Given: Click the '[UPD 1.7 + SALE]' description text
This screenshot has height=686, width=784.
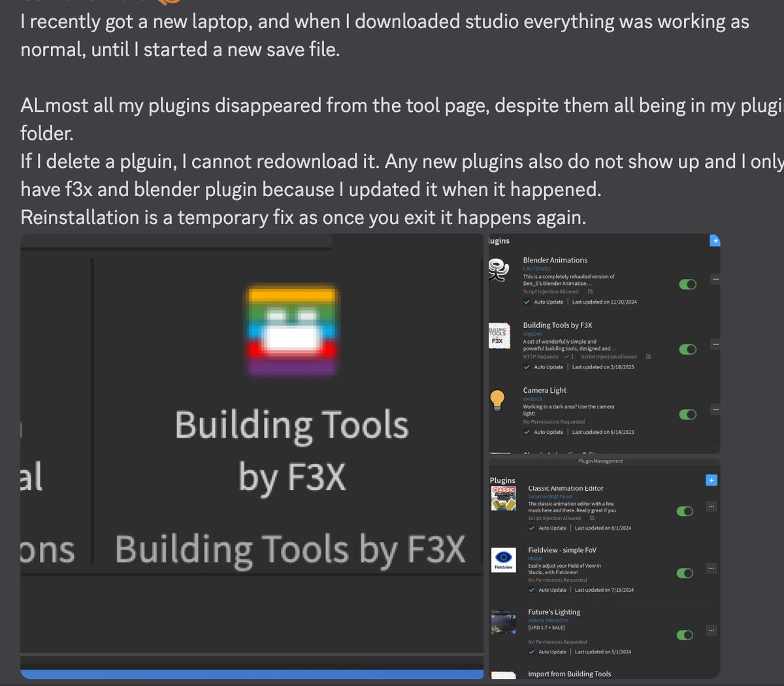Looking at the screenshot, I should point(546,628).
